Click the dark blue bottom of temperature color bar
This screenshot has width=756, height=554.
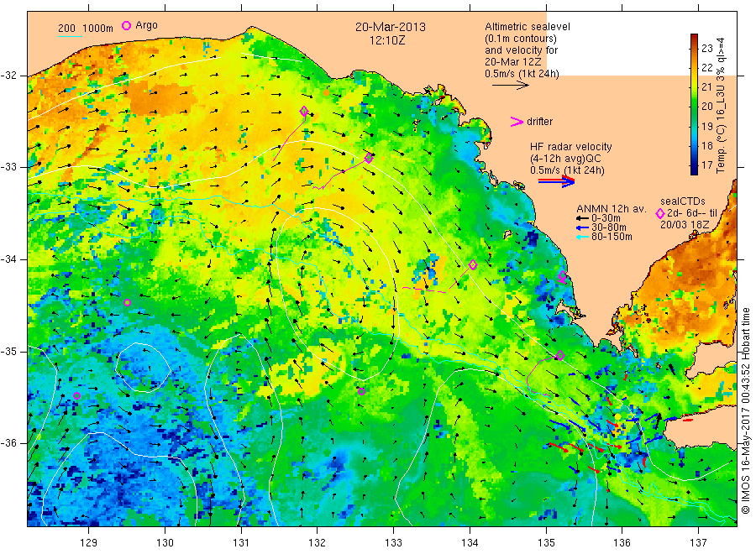694,170
